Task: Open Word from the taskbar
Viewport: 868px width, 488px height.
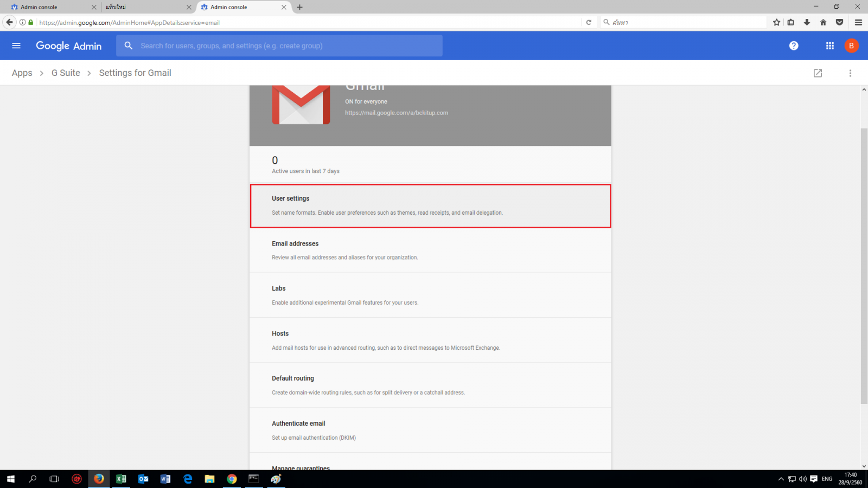Action: click(165, 479)
